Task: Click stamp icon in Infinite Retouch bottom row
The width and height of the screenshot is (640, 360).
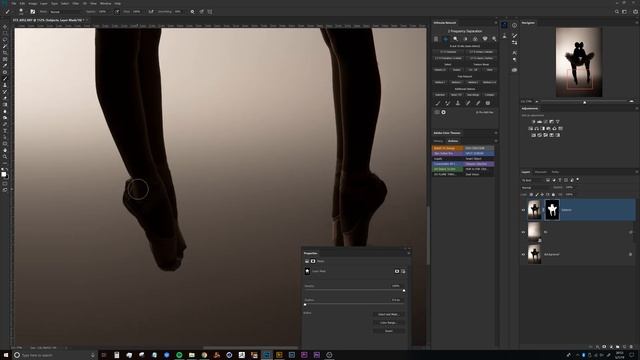Action: tap(458, 103)
